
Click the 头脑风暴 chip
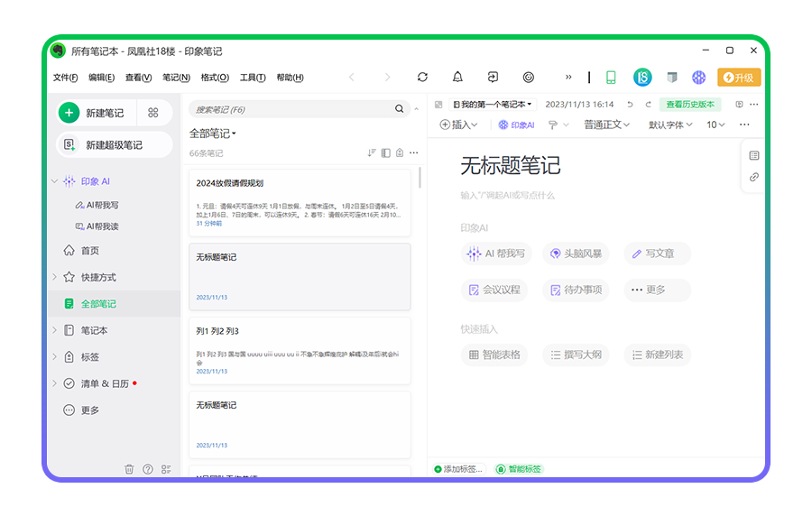click(576, 253)
